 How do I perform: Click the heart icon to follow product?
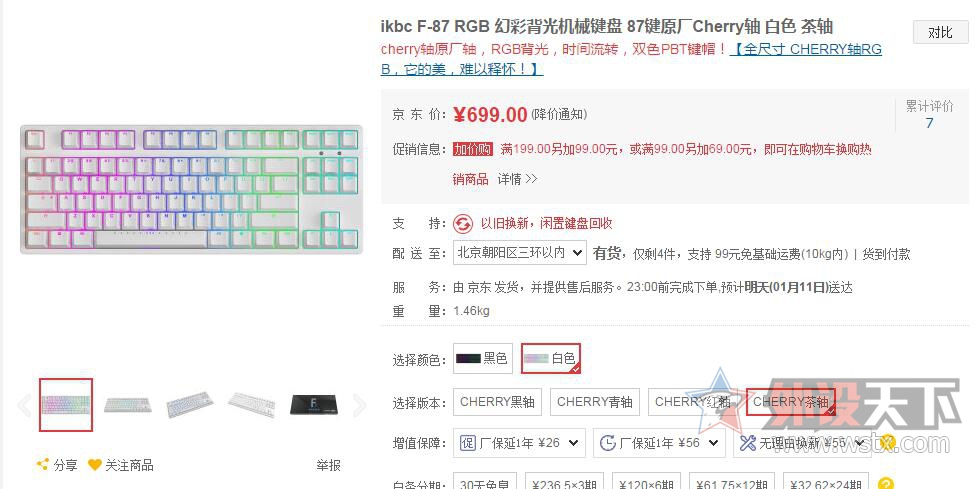tap(94, 465)
